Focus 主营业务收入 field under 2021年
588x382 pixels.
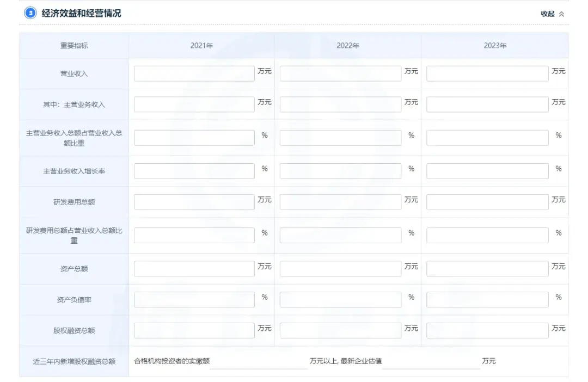(x=194, y=104)
